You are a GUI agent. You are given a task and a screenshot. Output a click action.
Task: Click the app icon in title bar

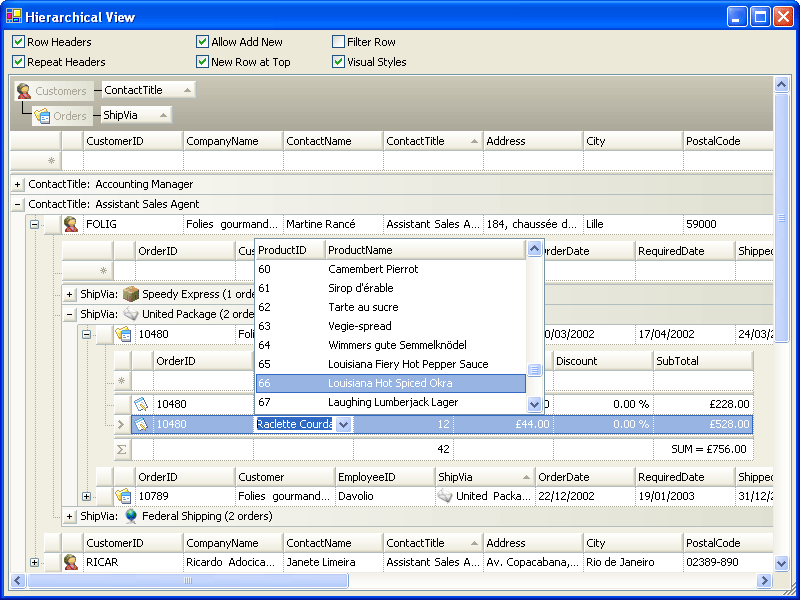14,16
